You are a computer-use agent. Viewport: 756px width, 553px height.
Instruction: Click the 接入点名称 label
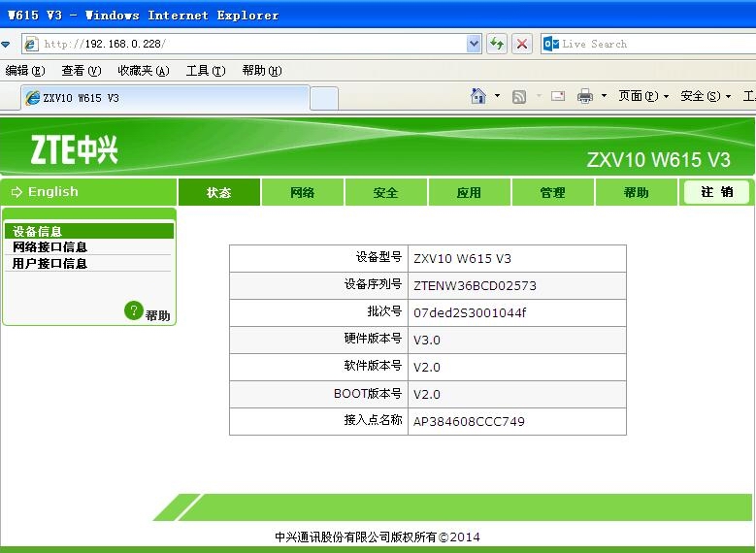[373, 420]
